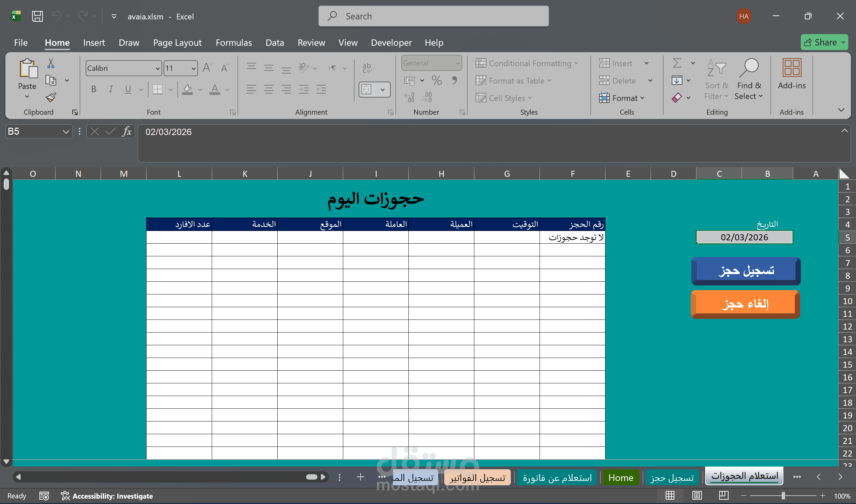
Task: Open the Name Box dropdown arrow
Action: pyautogui.click(x=66, y=132)
